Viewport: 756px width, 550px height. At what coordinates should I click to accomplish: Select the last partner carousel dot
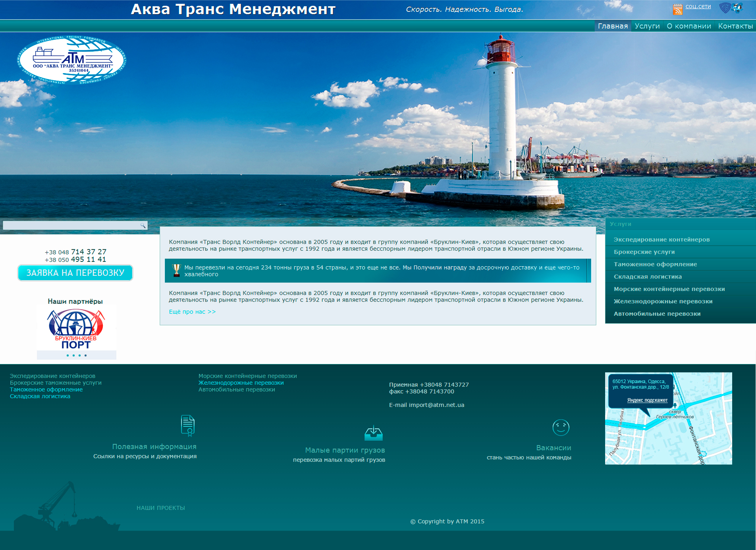[x=85, y=355]
